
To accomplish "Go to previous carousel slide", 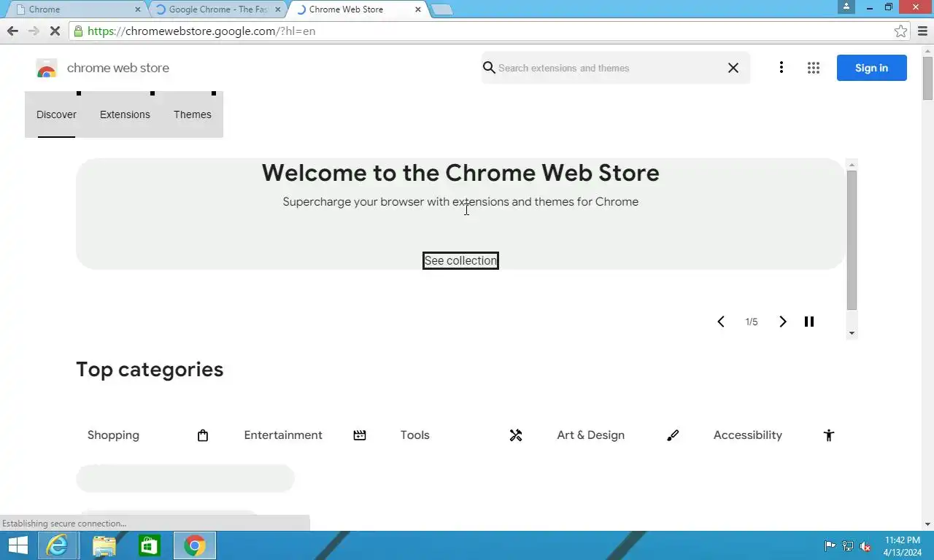I will pyautogui.click(x=721, y=322).
